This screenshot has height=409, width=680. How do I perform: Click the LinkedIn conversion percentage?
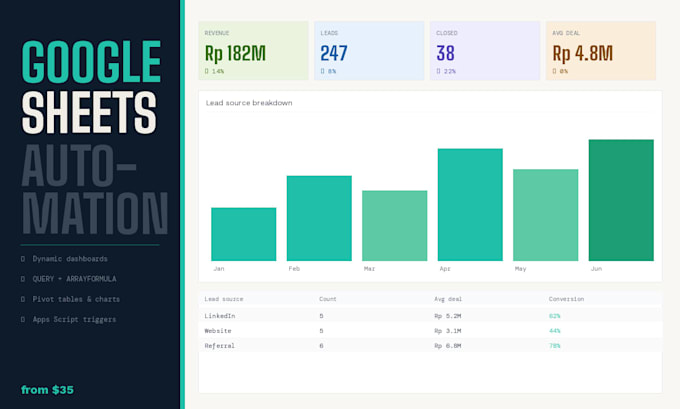[x=554, y=316]
